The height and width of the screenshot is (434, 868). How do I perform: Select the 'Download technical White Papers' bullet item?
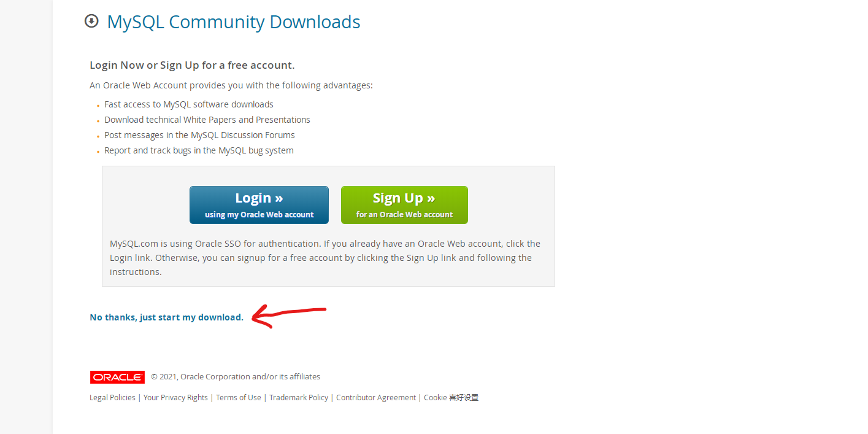tap(207, 120)
